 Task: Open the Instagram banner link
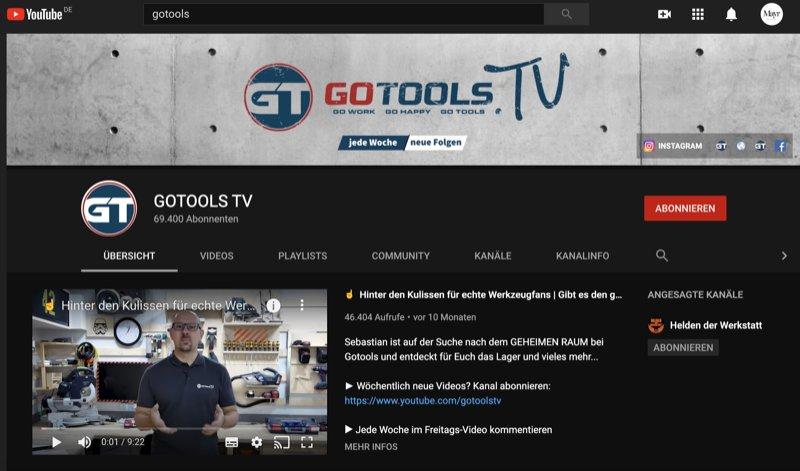(x=673, y=146)
